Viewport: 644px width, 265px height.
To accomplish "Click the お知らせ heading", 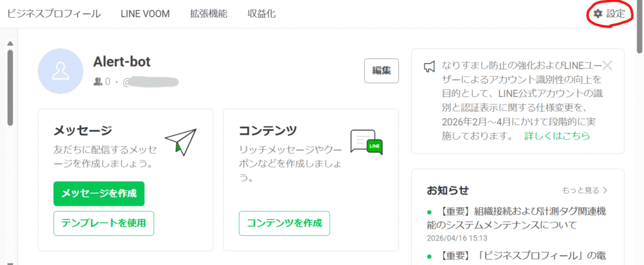I will (448, 190).
